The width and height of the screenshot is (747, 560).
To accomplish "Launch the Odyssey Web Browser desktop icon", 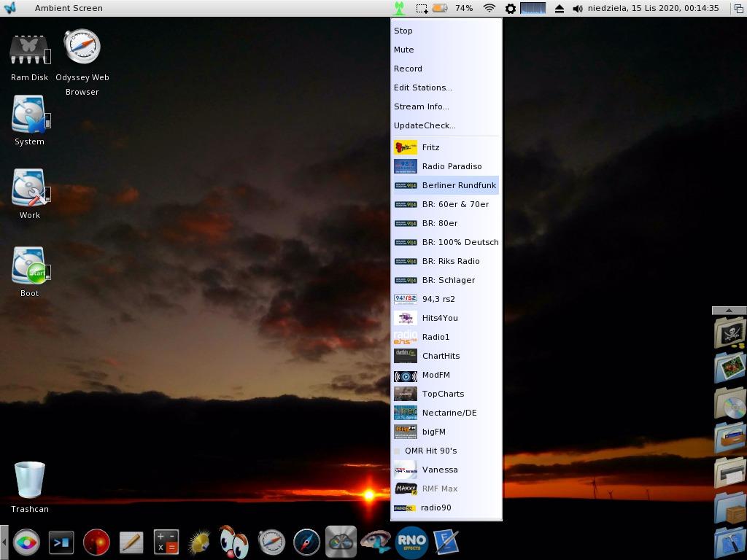I will 82,47.
